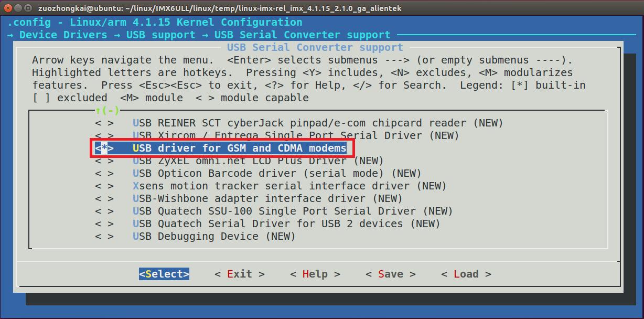Select USB ZyXEL omni.net LCD Plus Driver
This screenshot has width=644, height=319.
(x=258, y=161)
